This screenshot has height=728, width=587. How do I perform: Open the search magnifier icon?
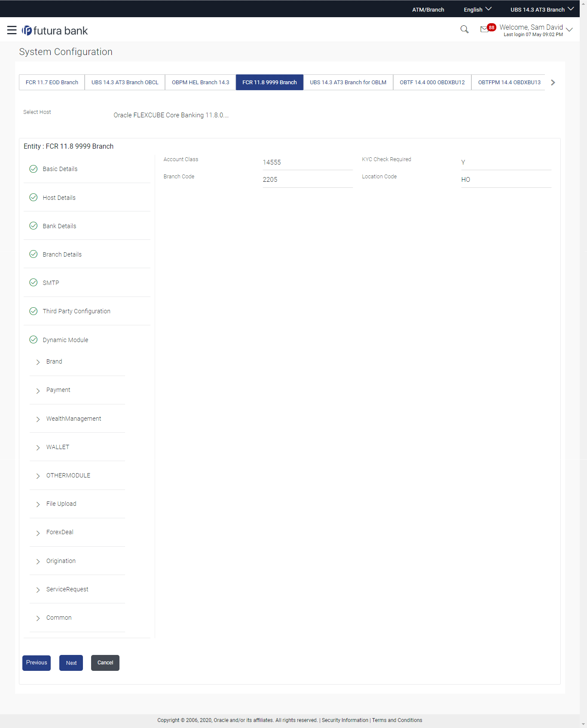(464, 29)
